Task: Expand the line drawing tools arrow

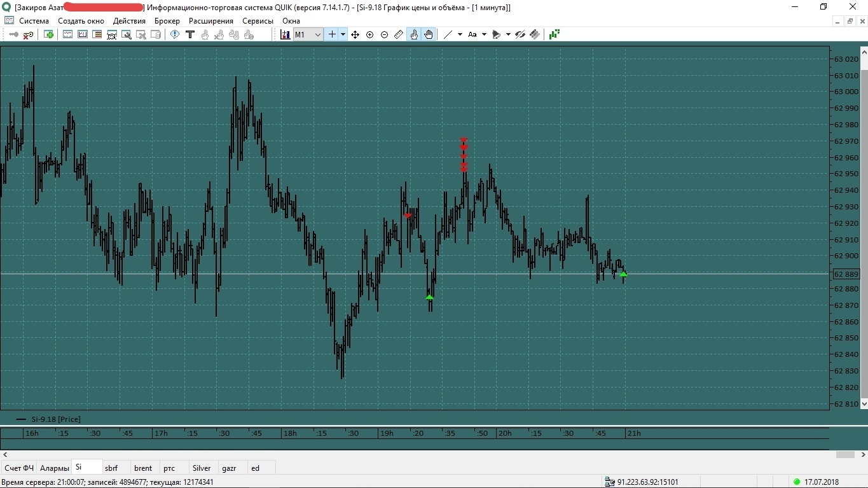Action: click(x=459, y=34)
